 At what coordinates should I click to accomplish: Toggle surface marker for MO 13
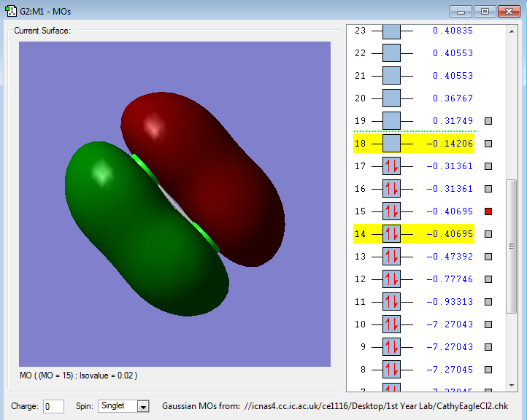[x=488, y=257]
